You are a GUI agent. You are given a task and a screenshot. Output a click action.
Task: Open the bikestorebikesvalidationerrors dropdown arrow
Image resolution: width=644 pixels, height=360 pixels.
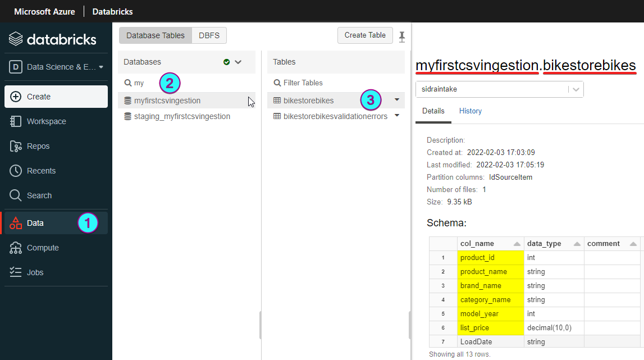click(397, 116)
